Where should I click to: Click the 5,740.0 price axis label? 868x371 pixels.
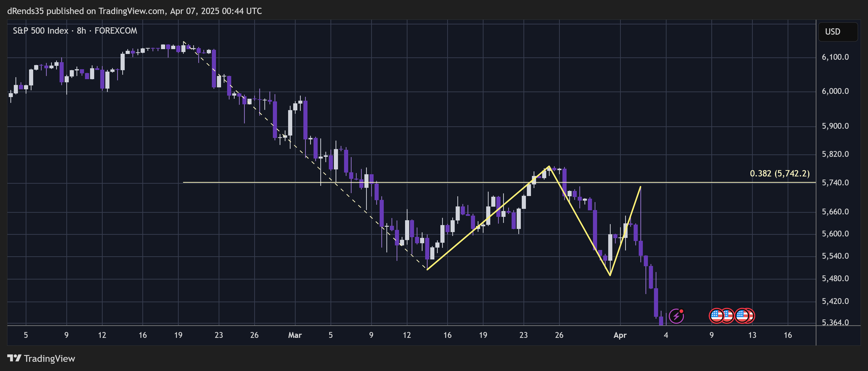coord(835,182)
